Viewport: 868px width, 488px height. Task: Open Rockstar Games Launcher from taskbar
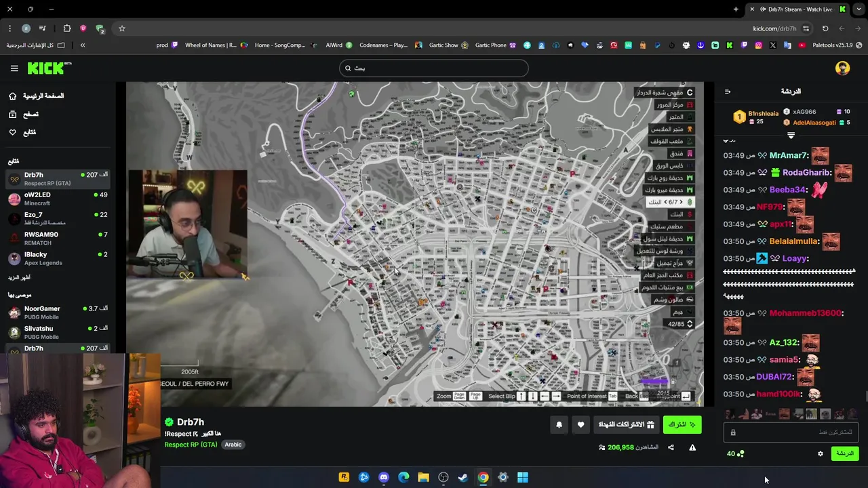[344, 477]
